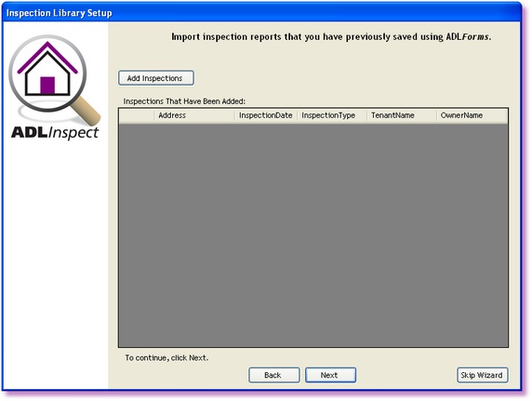Viewport: 532px width, 401px height.
Task: Click the InspectionDate column header
Action: tap(266, 115)
